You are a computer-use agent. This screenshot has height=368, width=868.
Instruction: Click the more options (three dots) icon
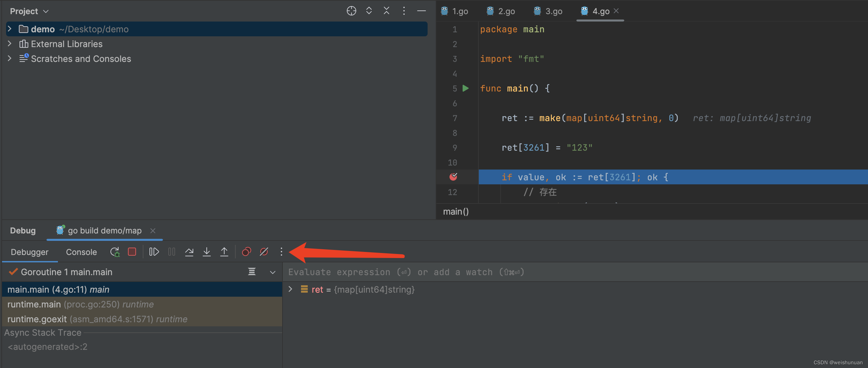tap(281, 252)
